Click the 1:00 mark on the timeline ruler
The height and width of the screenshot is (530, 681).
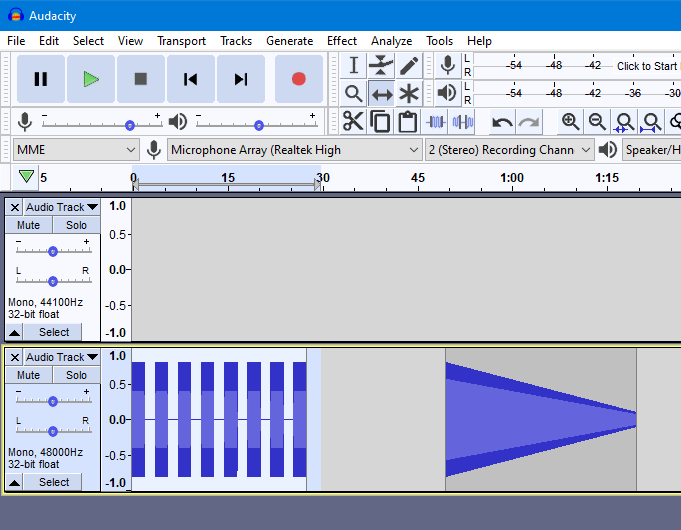point(512,178)
